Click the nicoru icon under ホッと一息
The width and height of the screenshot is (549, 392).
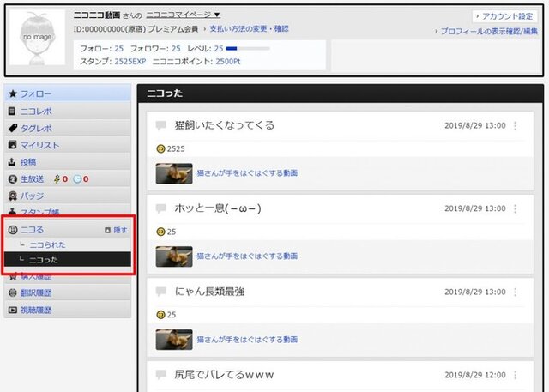(160, 232)
